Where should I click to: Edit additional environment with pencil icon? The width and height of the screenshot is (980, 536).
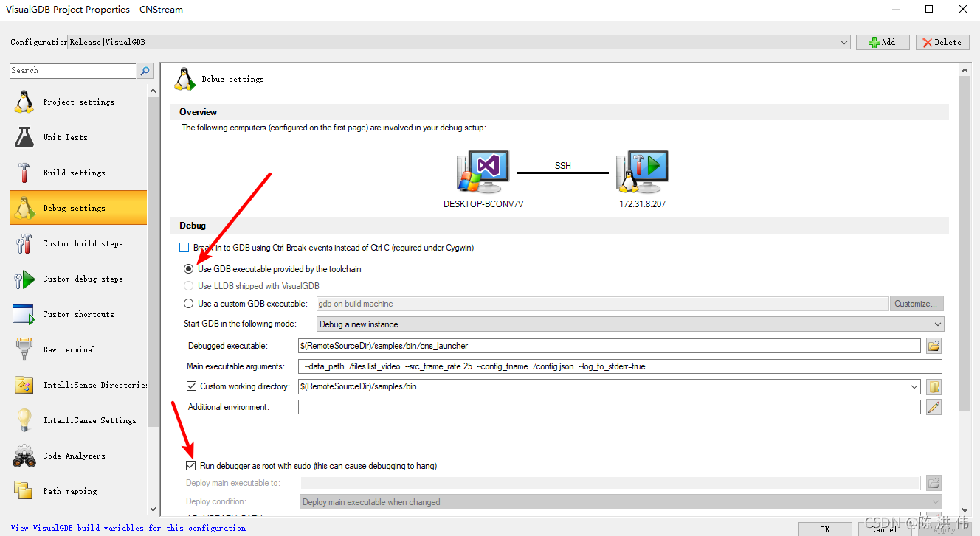(934, 407)
